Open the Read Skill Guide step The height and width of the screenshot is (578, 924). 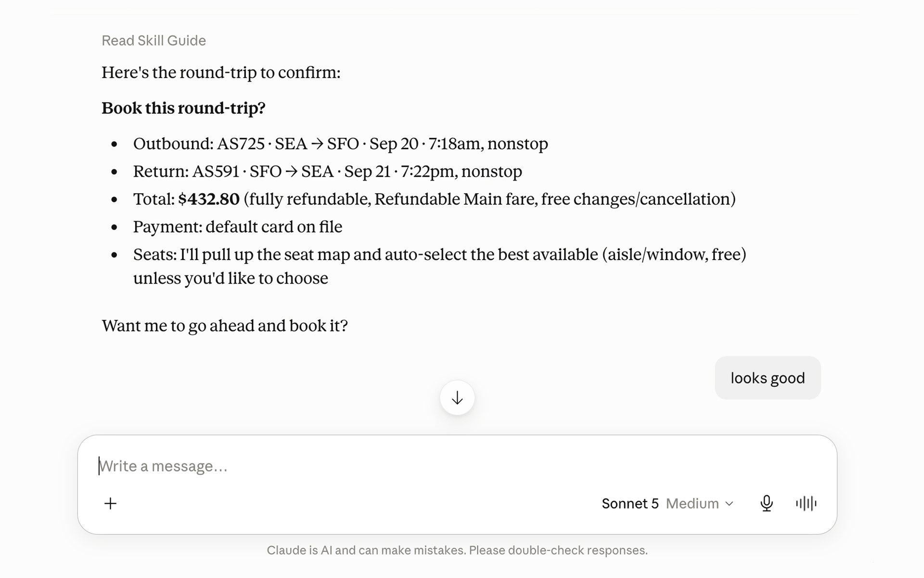point(154,40)
